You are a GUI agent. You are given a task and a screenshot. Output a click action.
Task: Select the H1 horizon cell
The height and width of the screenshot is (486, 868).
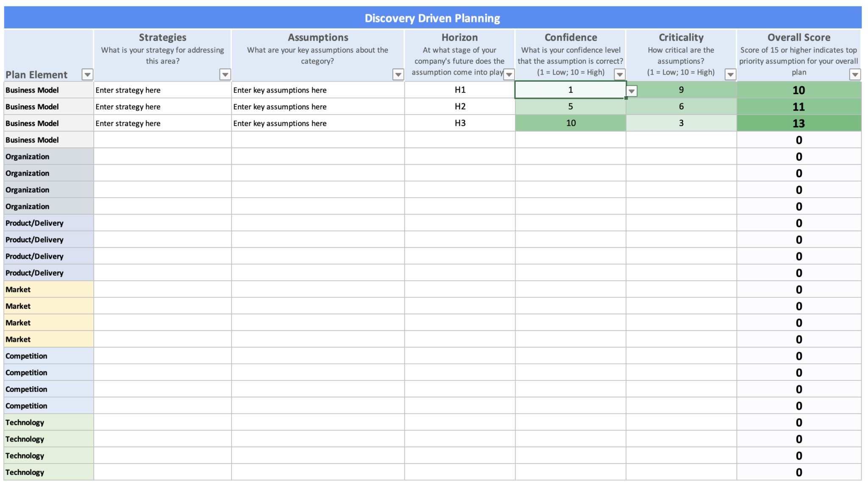459,90
